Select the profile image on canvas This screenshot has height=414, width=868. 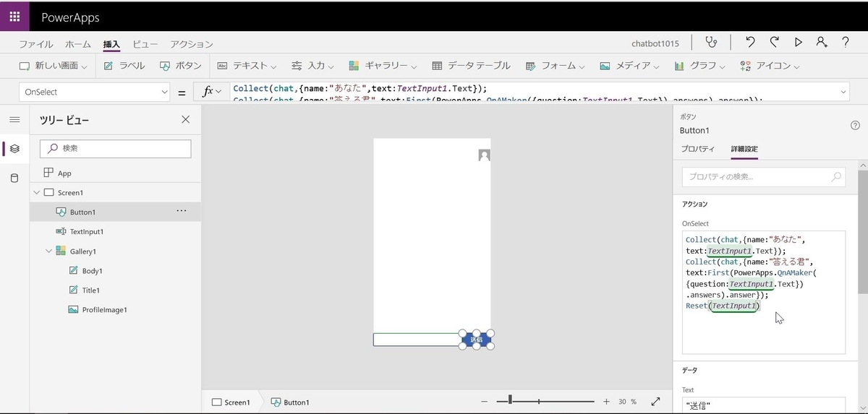[x=484, y=155]
